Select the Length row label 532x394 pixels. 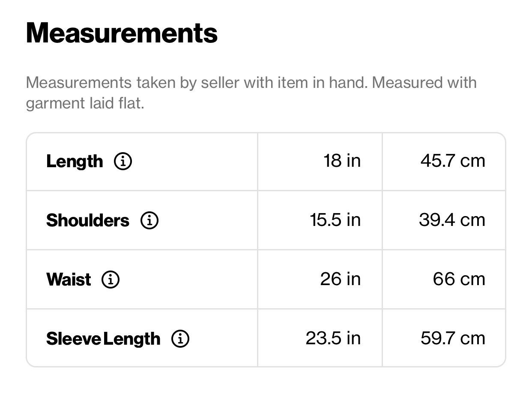tap(75, 162)
